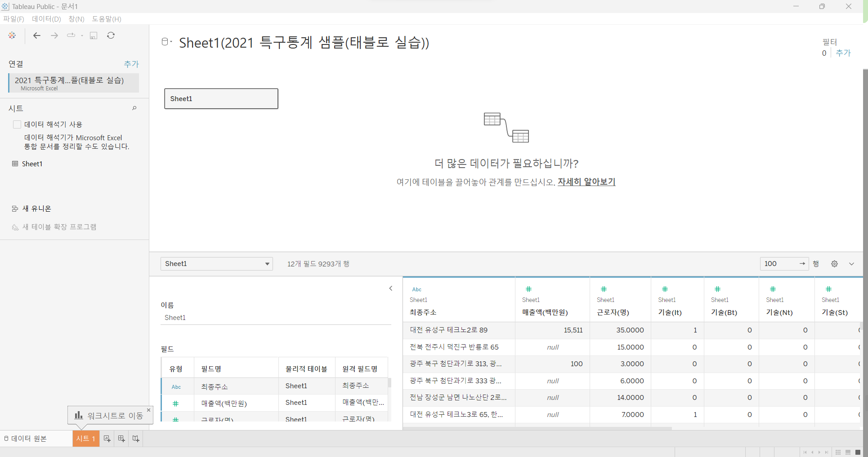Screen dimensions: 868x457
Task: Click the data grid horizontal scrollbar
Action: pyautogui.click(x=537, y=429)
